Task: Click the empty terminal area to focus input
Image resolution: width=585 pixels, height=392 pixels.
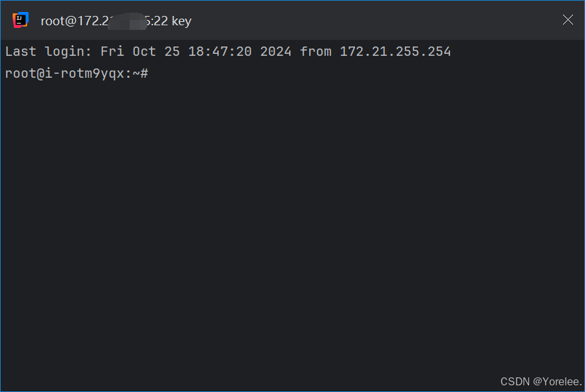Action: click(x=292, y=219)
